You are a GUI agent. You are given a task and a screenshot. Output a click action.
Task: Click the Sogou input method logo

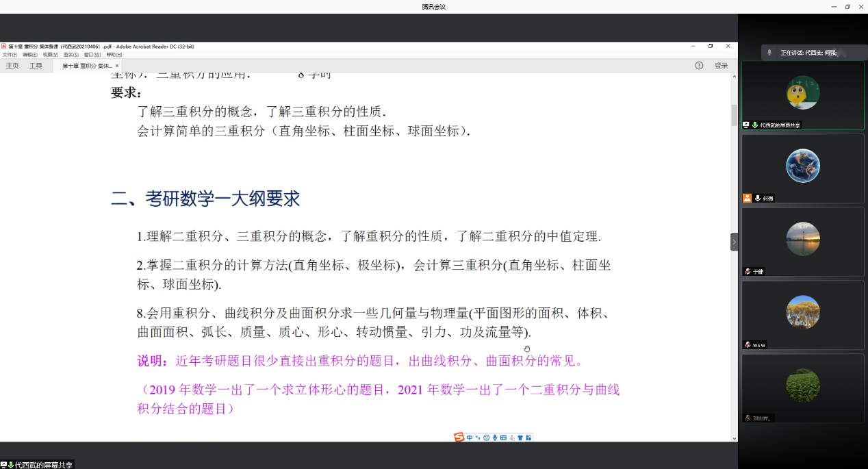click(x=459, y=438)
